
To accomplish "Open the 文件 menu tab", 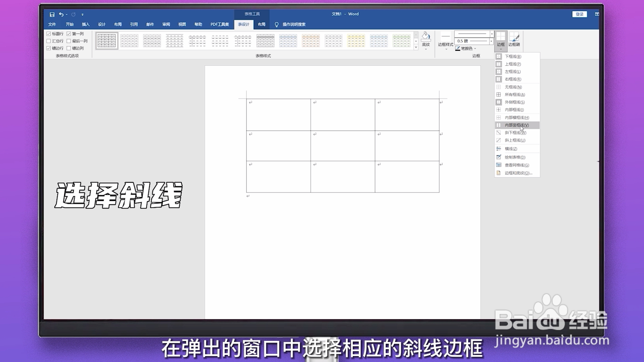I will [x=52, y=24].
